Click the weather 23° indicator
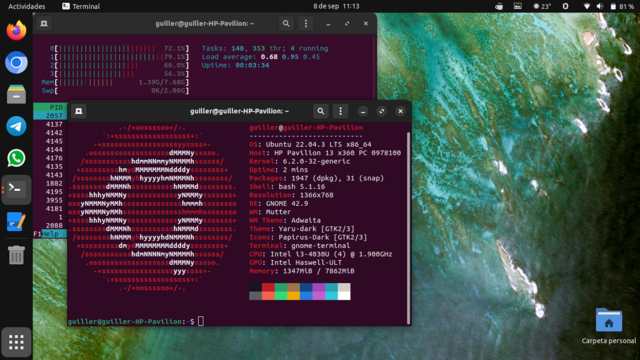This screenshot has width=640, height=360. tap(542, 6)
